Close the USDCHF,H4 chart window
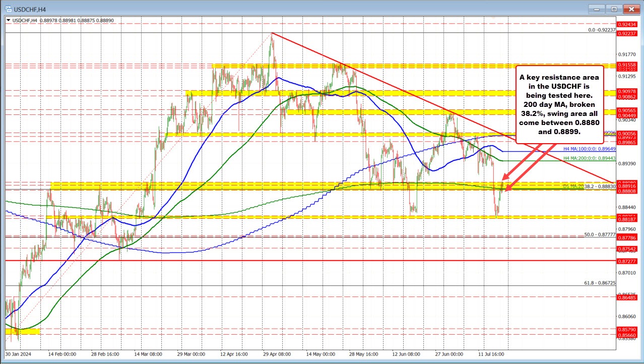The height and width of the screenshot is (364, 644). tap(629, 9)
